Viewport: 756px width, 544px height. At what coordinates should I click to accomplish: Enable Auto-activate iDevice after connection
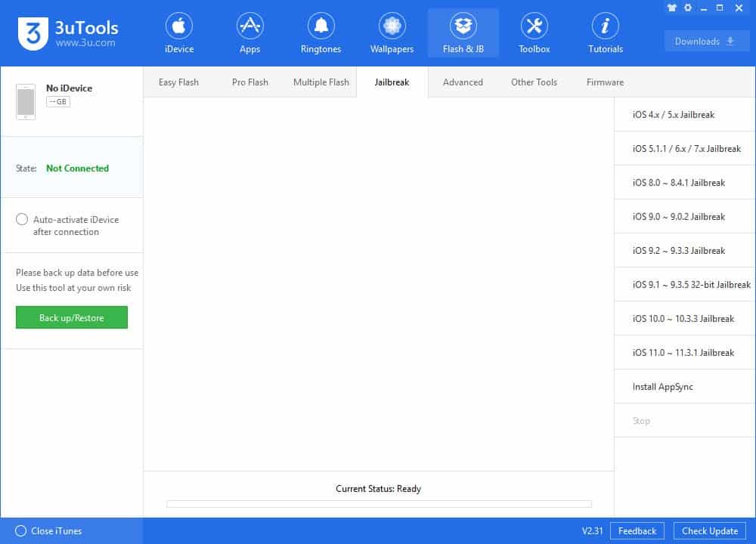[22, 220]
